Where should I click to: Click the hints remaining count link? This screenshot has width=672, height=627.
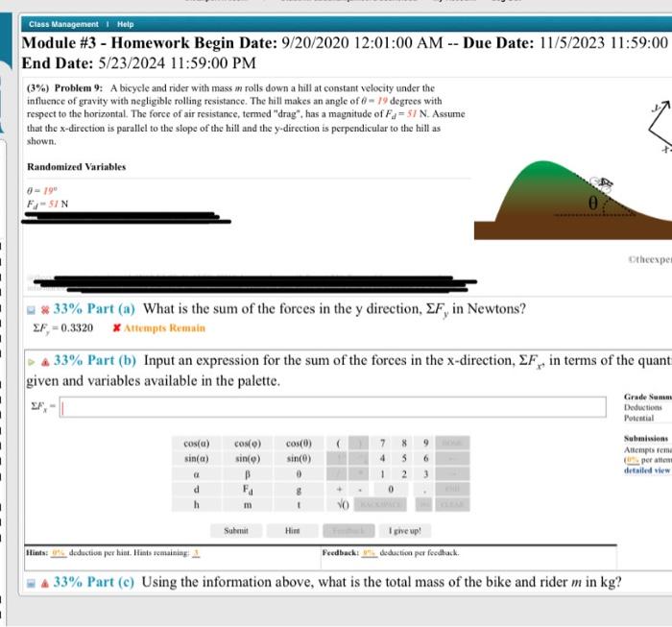(196, 553)
